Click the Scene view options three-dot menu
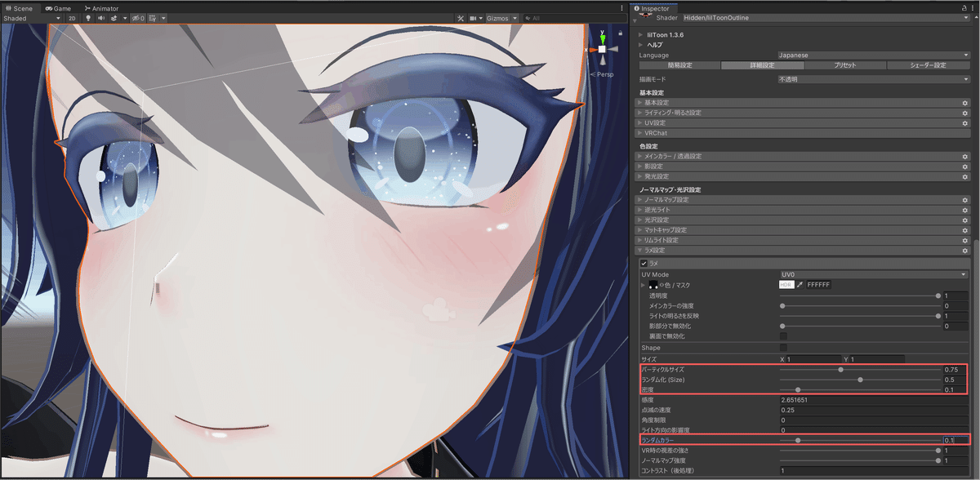The image size is (980, 480). 622,8
